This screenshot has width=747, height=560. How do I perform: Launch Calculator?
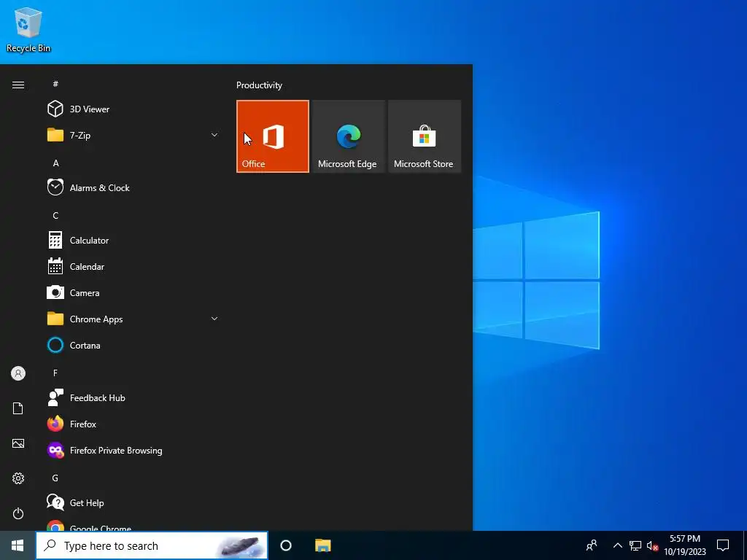(133, 241)
